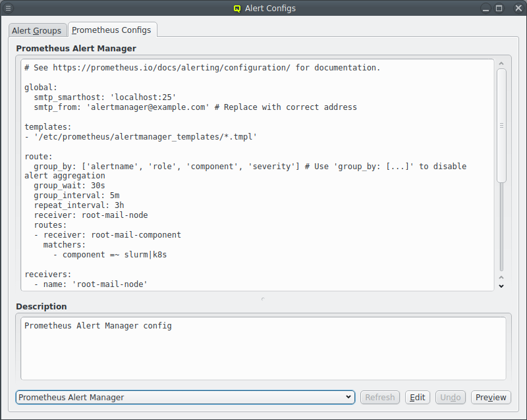
Task: Click the 'receiver: root-mail-node' line
Action: (91, 215)
